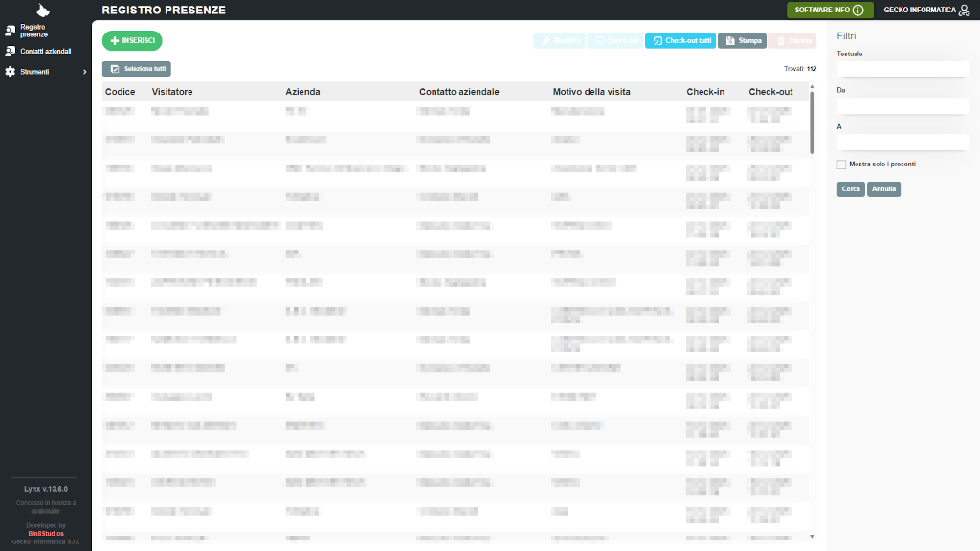Expand the Strumenti submenu chevron
This screenshot has height=551, width=980.
click(x=84, y=72)
